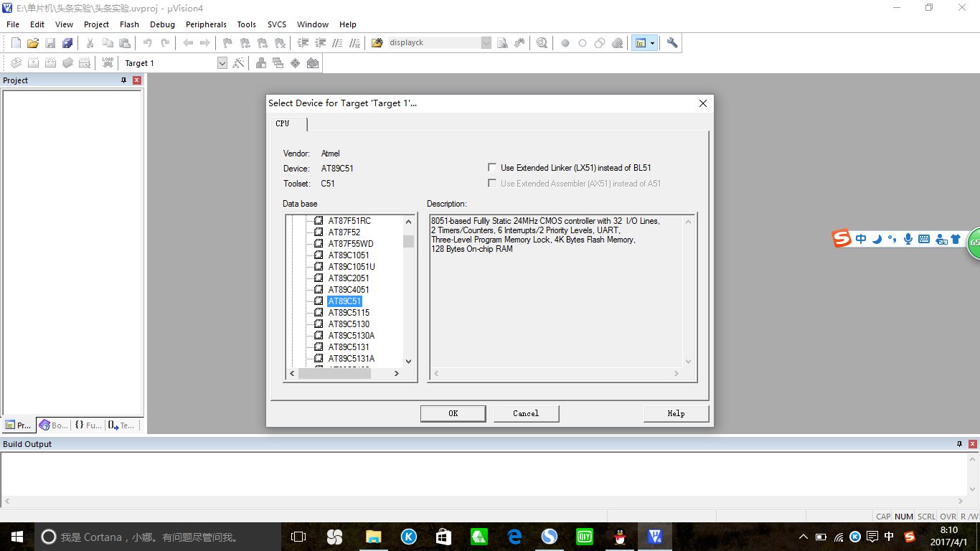Enable Use Extended Linker (LX51) checkbox

[x=492, y=168]
